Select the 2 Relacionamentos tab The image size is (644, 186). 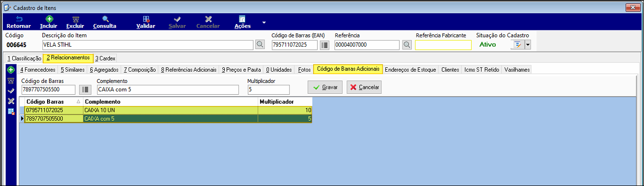point(68,58)
